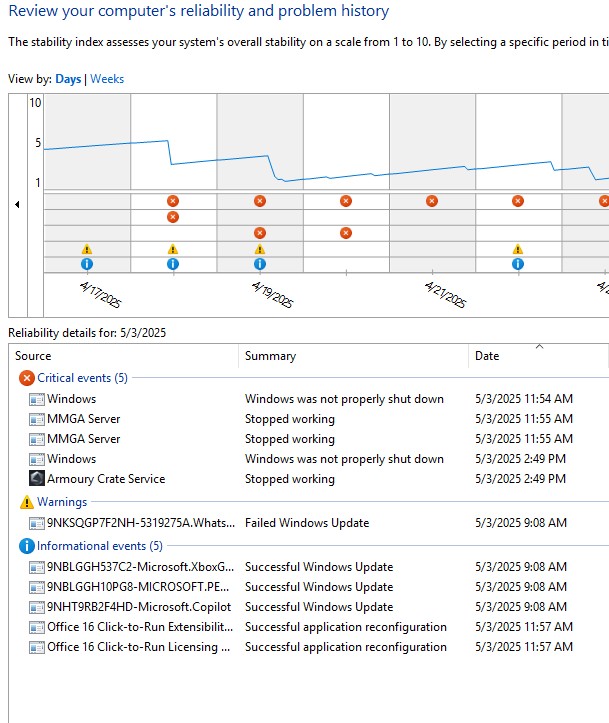
Task: Sort the list by Date column
Action: pyautogui.click(x=538, y=356)
